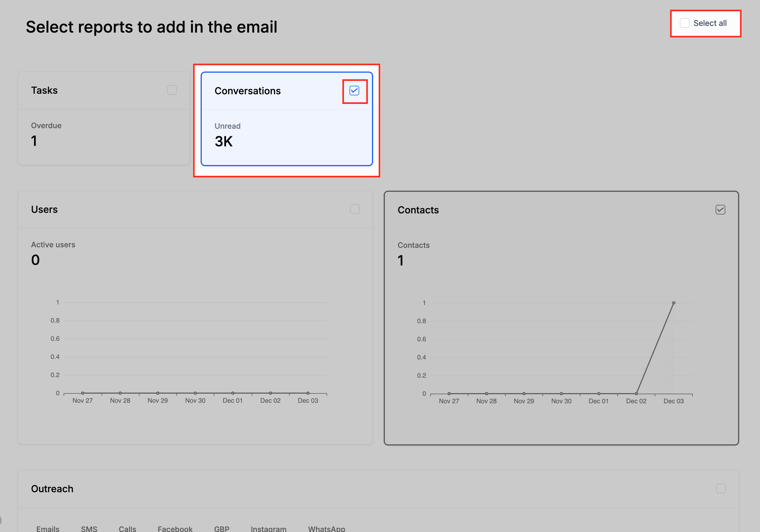This screenshot has width=760, height=532.
Task: Click the Select all label text
Action: click(x=710, y=23)
